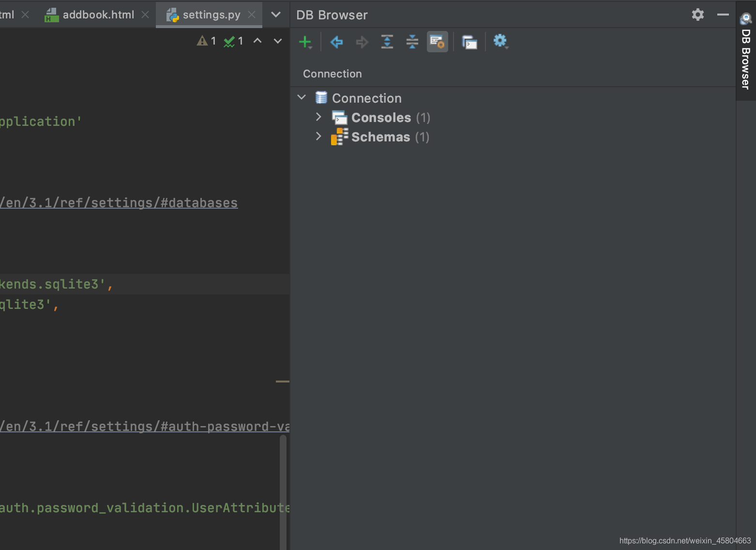Close the settings.py tab
Screen dimensions: 756x550
[252, 15]
